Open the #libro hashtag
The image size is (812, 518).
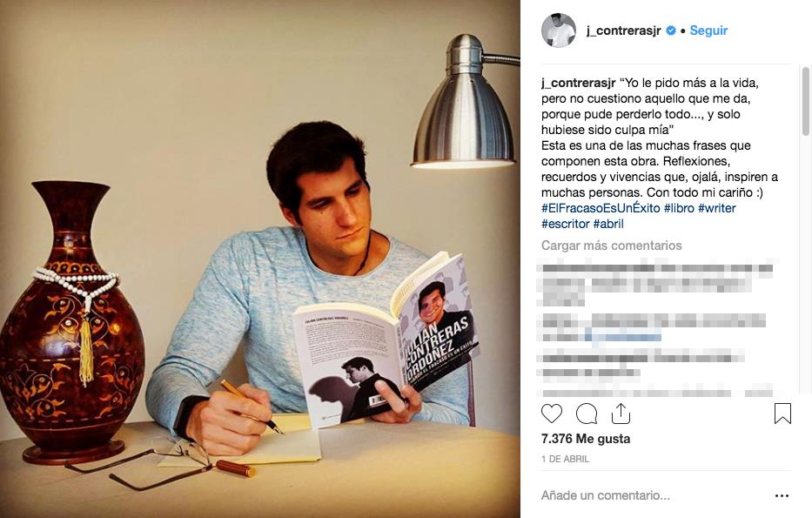pos(679,208)
